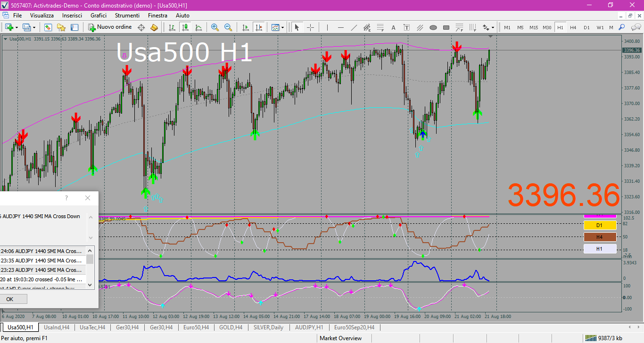Select the Fibonacci retracement tool
The height and width of the screenshot is (343, 644).
pyautogui.click(x=380, y=27)
